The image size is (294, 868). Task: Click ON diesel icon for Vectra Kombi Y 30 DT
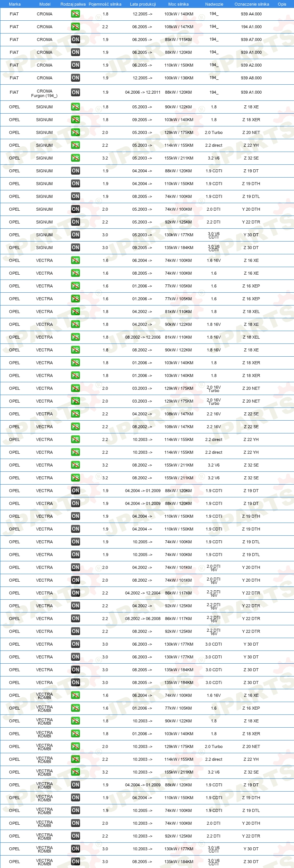pyautogui.click(x=76, y=849)
